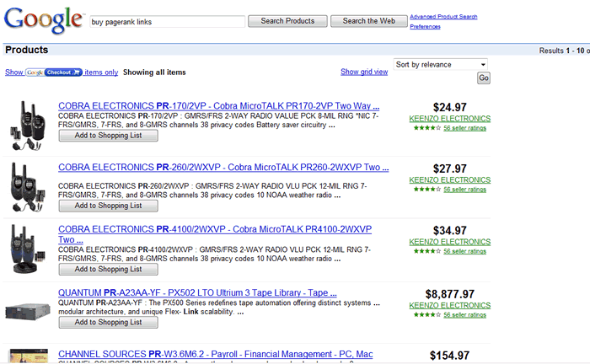The height and width of the screenshot is (364, 590).
Task: Open the Quantum tape library thumbnail
Action: 28,311
